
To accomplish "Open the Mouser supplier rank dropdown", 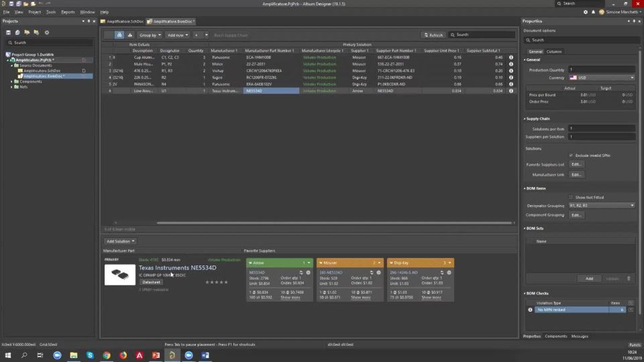I will 379,263.
